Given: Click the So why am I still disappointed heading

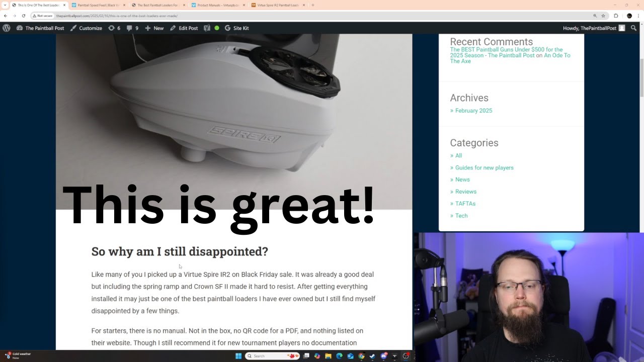Looking at the screenshot, I should coord(180,251).
